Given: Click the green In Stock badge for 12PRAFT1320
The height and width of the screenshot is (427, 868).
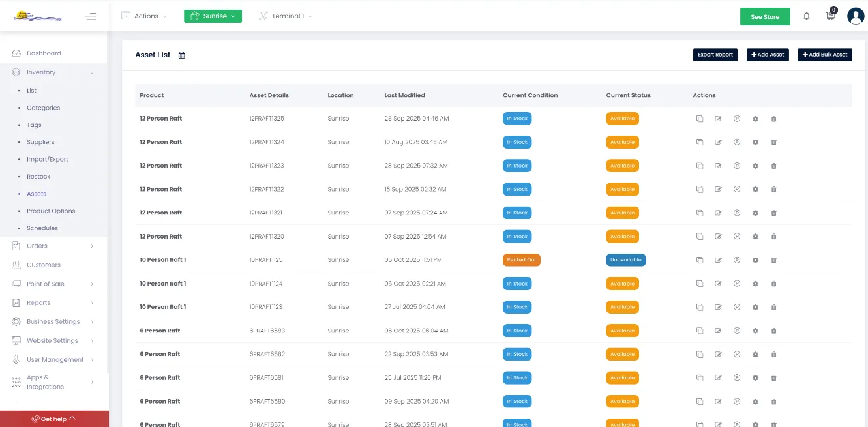Looking at the screenshot, I should pyautogui.click(x=517, y=236).
